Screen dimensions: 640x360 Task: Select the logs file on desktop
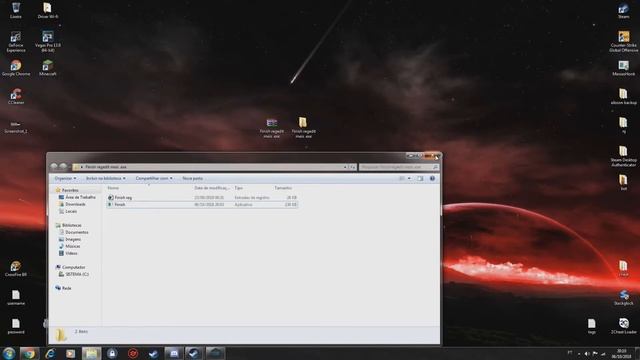coord(591,326)
